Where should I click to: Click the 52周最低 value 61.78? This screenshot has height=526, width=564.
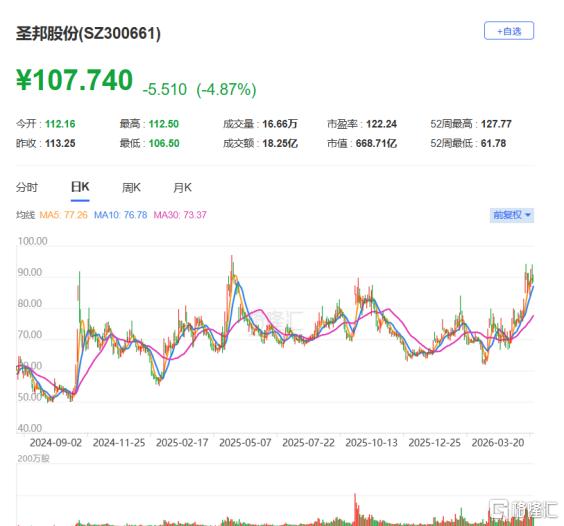point(493,144)
